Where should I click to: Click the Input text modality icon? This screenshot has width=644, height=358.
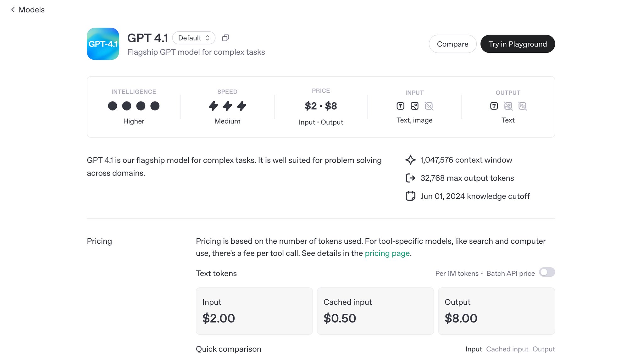tap(400, 106)
